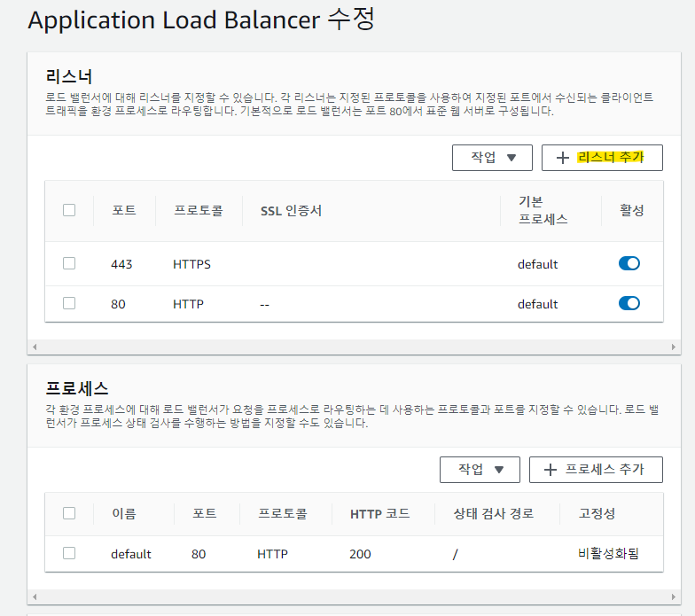This screenshot has width=695, height=616.
Task: Open the 작업 dropdown in 리스너 section
Action: (492, 158)
